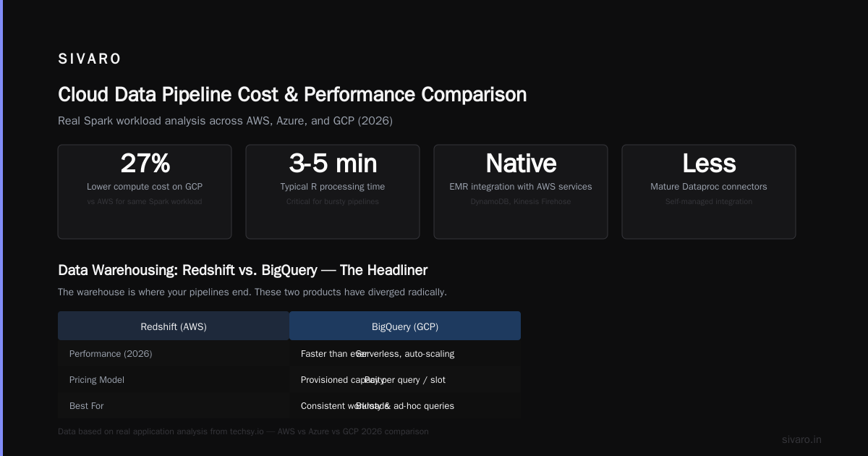The image size is (868, 456).
Task: Open the 3-5 min processing time card
Action: click(x=333, y=192)
